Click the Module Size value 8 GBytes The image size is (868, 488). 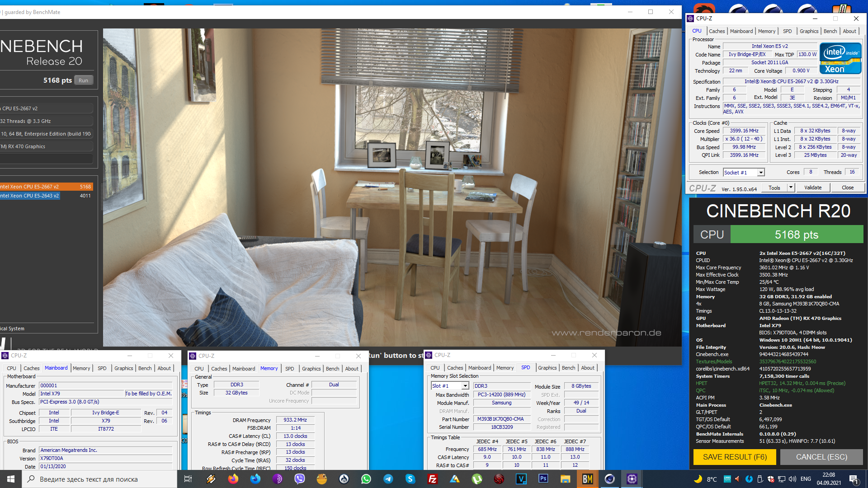(x=581, y=386)
